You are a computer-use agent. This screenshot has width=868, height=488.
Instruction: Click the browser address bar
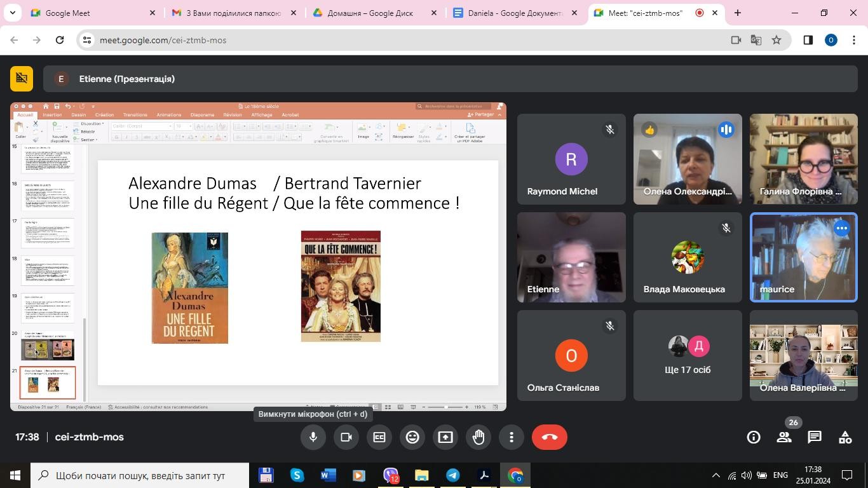coord(407,40)
